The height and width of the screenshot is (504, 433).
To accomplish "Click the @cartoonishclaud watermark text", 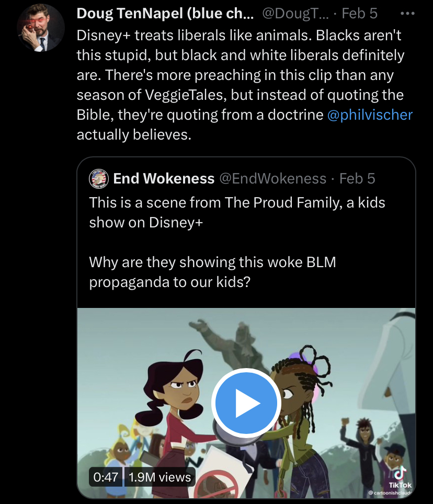I will click(389, 492).
